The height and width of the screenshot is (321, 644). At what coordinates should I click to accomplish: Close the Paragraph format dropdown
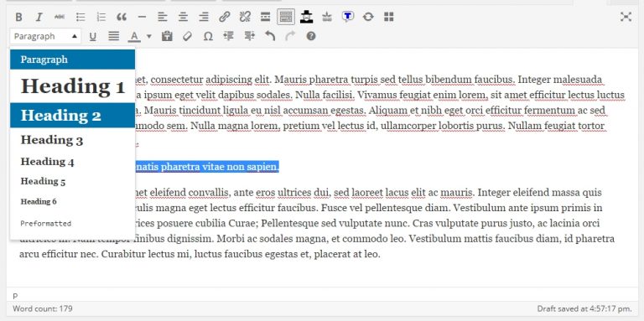(x=45, y=37)
